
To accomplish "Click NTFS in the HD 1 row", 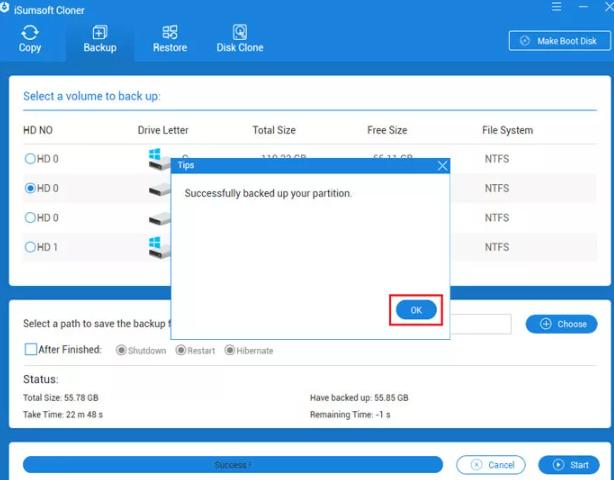I will point(497,247).
